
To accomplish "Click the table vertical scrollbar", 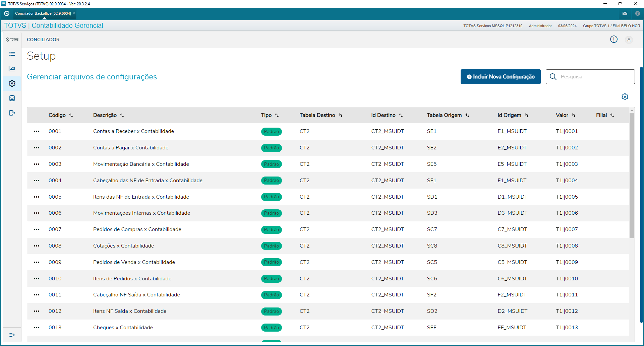I will (x=632, y=175).
